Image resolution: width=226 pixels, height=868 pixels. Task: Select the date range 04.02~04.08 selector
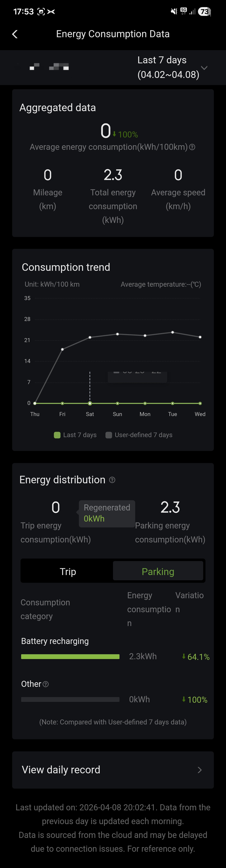click(x=168, y=67)
